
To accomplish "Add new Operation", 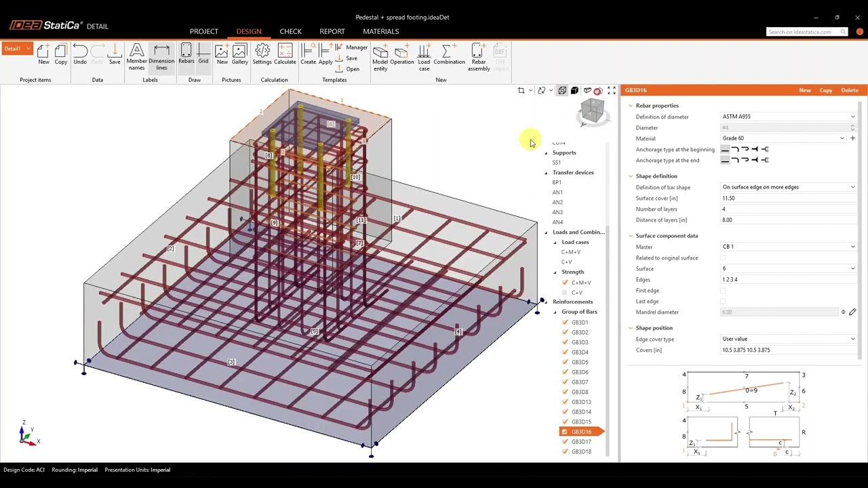I will [x=401, y=54].
